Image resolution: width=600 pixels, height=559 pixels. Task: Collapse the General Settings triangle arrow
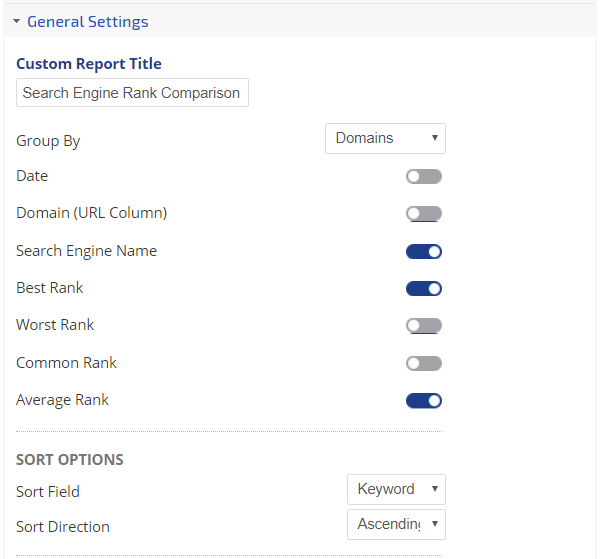pyautogui.click(x=17, y=21)
